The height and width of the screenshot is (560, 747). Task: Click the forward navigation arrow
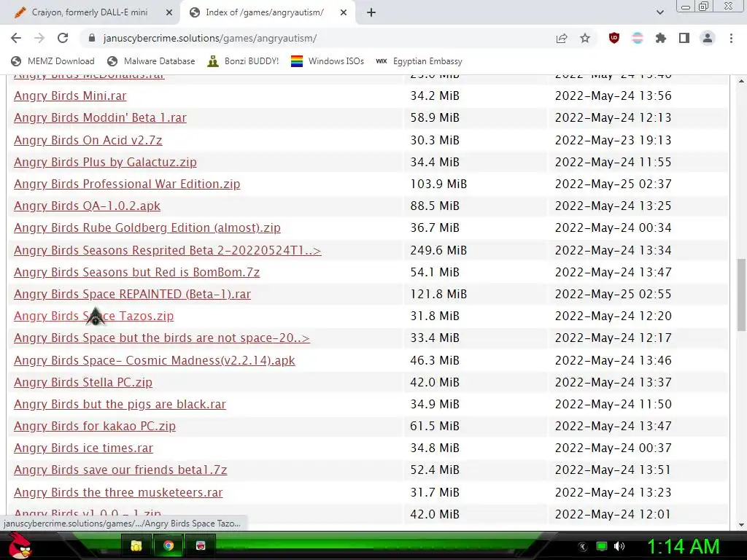click(x=39, y=38)
